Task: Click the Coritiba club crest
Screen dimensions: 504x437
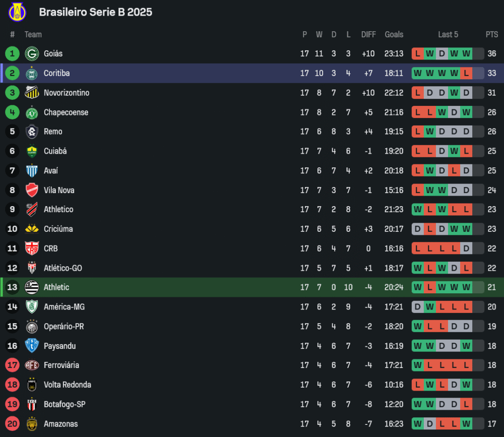Action: click(32, 73)
